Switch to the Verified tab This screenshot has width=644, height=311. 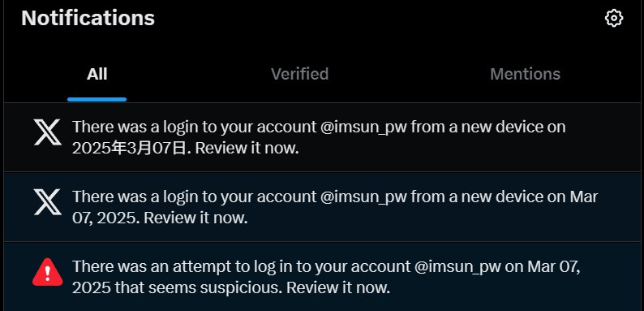click(x=299, y=74)
